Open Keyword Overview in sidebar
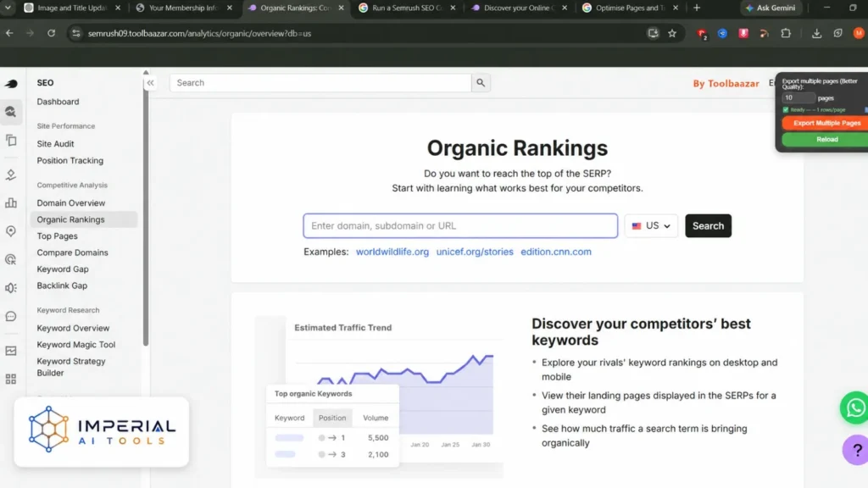The width and height of the screenshot is (868, 488). (73, 328)
